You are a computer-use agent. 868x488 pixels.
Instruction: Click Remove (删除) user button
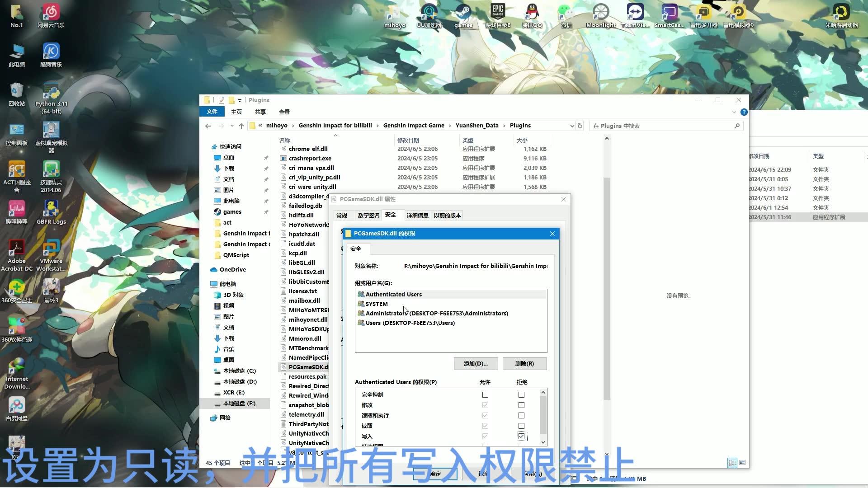coord(524,364)
